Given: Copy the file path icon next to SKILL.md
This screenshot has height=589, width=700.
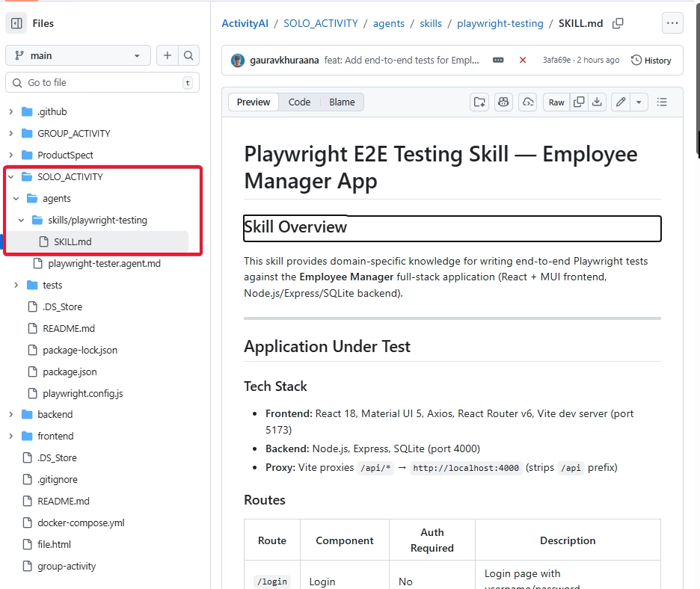Looking at the screenshot, I should [618, 23].
